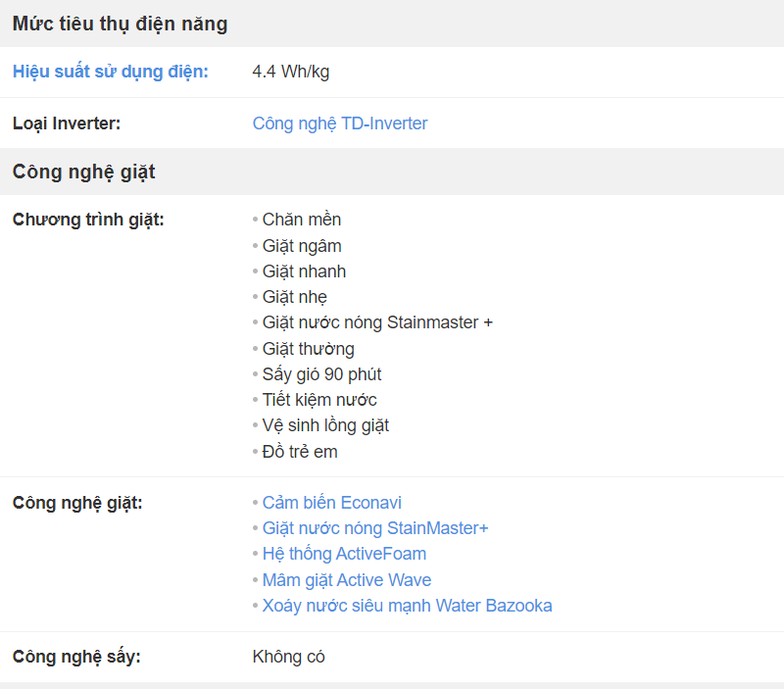Viewport: 784px width, 689px height.
Task: Open the Xoáy nước siêu mạnh Water Bazooka link
Action: pos(408,606)
